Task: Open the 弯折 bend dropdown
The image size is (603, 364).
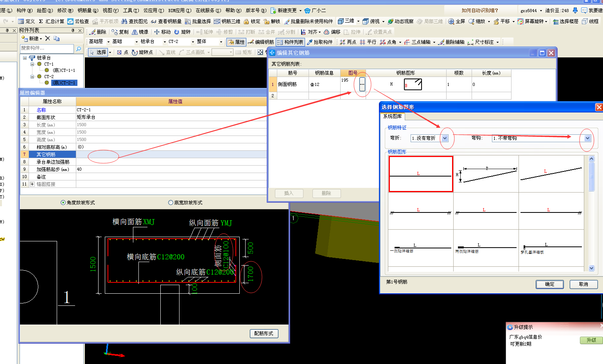Action: coord(445,138)
